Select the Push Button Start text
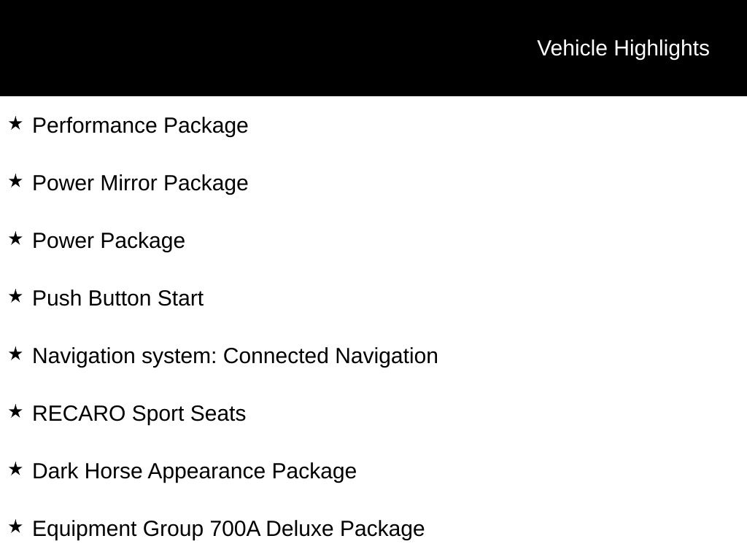Image resolution: width=747 pixels, height=560 pixels. [x=117, y=298]
